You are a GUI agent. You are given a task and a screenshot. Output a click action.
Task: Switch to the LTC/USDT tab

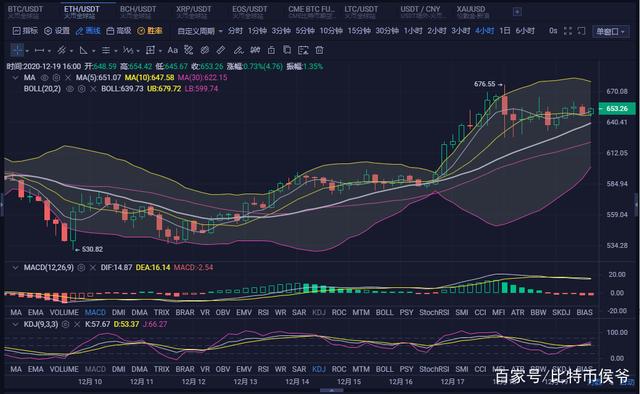pyautogui.click(x=361, y=12)
